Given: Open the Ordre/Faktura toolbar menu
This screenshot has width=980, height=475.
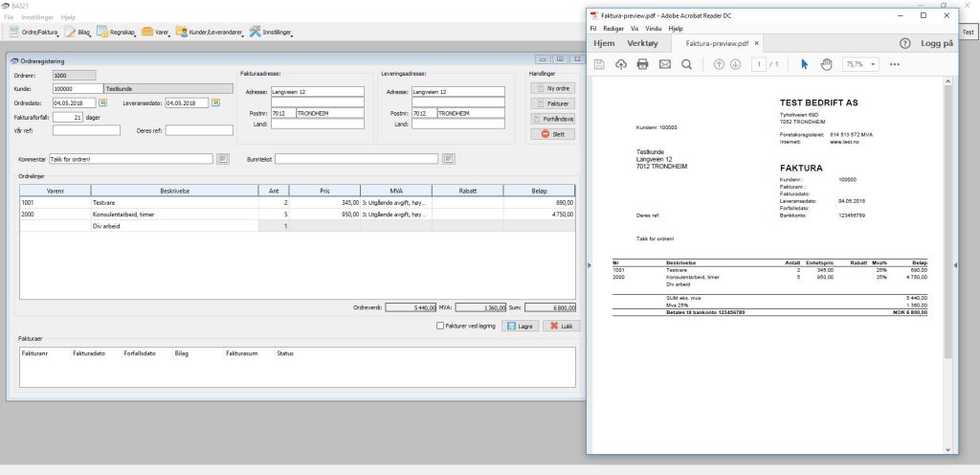Looking at the screenshot, I should (x=34, y=32).
